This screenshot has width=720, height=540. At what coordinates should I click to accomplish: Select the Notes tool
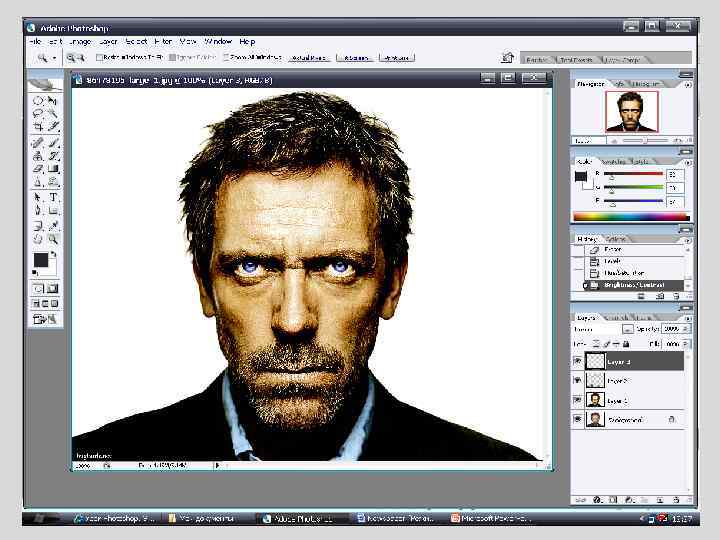[38, 225]
